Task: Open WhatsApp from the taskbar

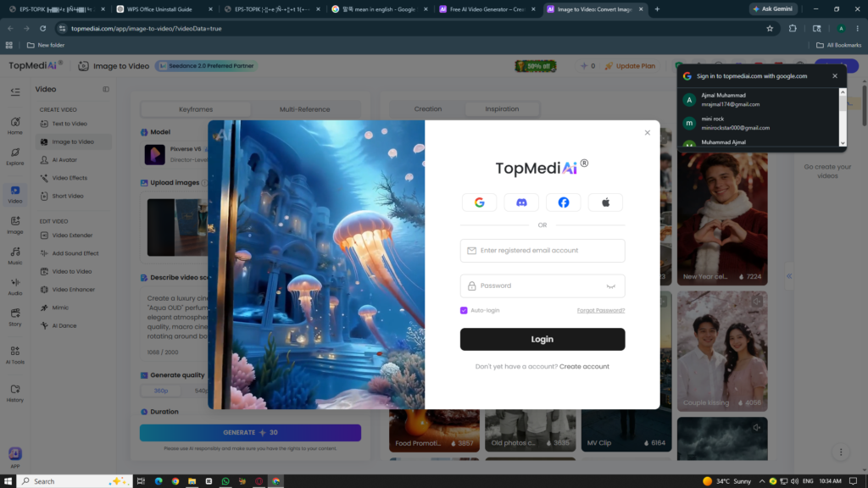Action: (225, 481)
